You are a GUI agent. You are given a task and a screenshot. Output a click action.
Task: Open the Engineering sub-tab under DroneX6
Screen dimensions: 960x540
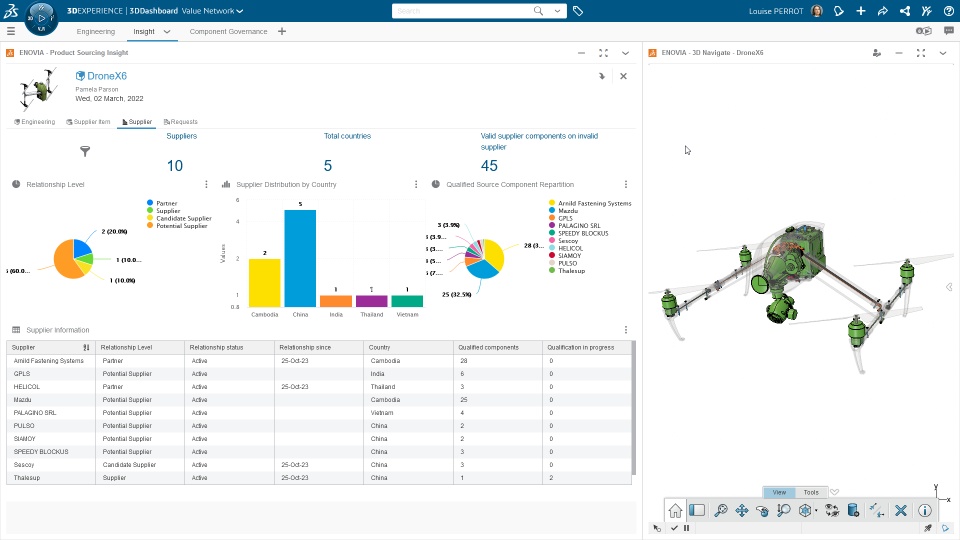(x=35, y=122)
